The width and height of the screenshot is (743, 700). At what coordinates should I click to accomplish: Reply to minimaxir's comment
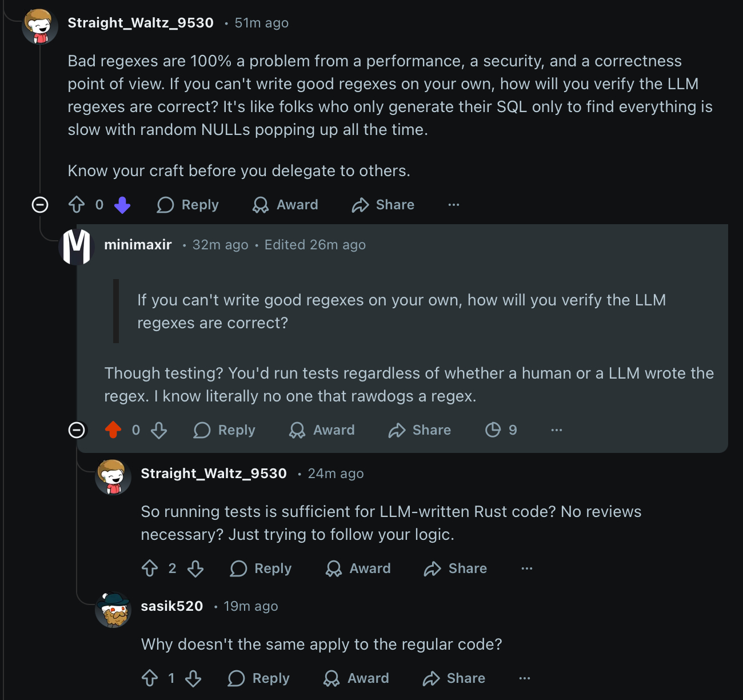coord(225,430)
